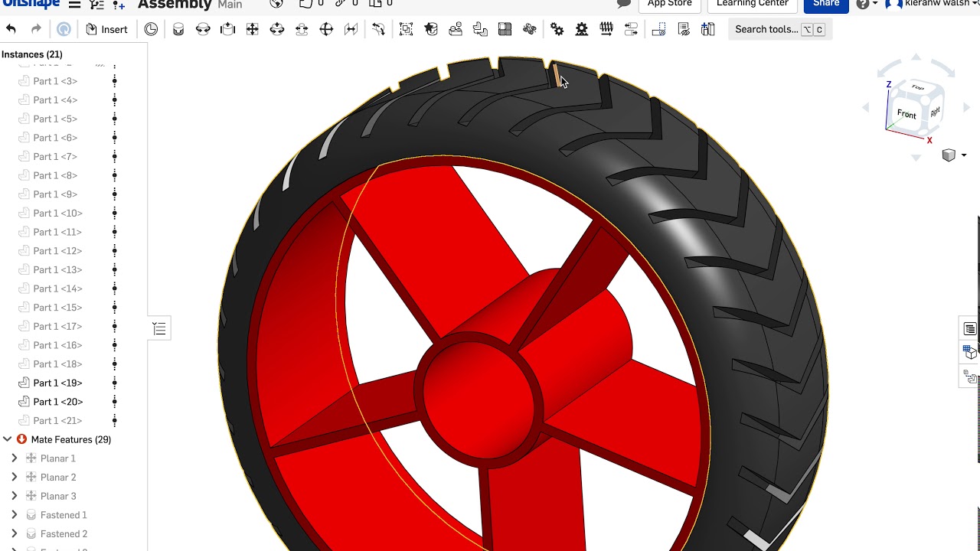Click the Insert button
Screen dimensions: 980x551
106,29
